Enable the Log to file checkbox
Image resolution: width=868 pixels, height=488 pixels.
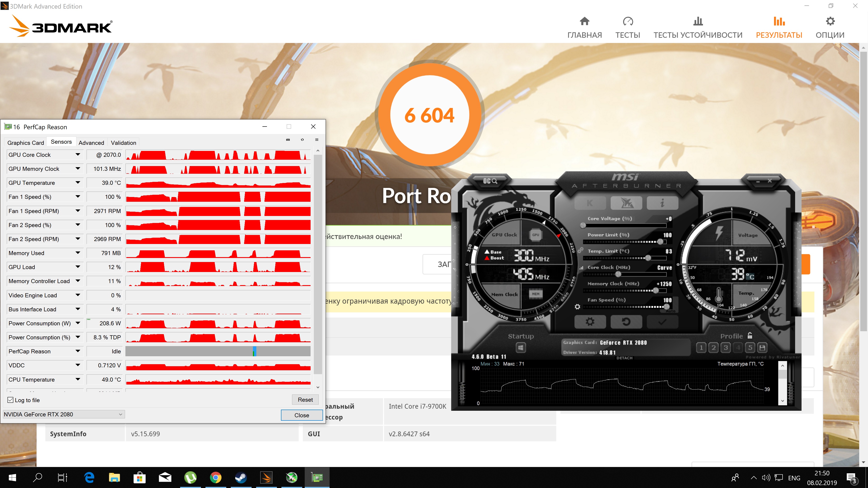10,400
